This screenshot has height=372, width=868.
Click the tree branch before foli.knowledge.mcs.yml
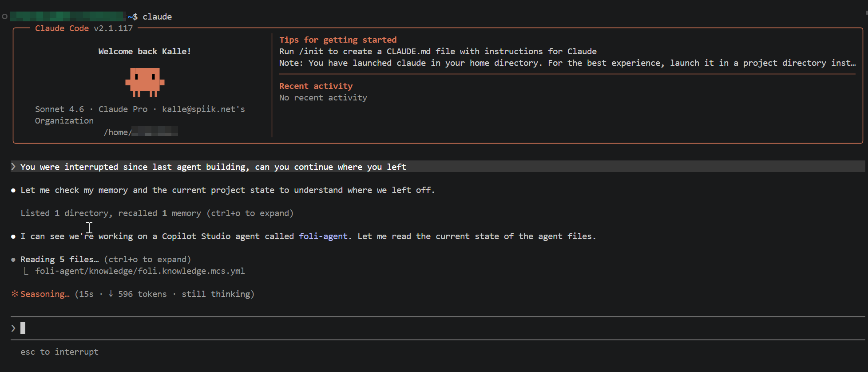click(26, 271)
